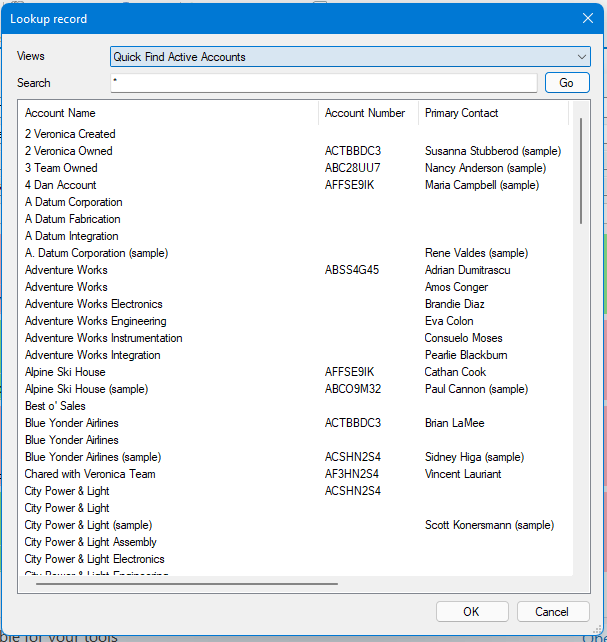Select 'Chared with Veronica Team' account
Screen dimensions: 607x642
tap(90, 474)
